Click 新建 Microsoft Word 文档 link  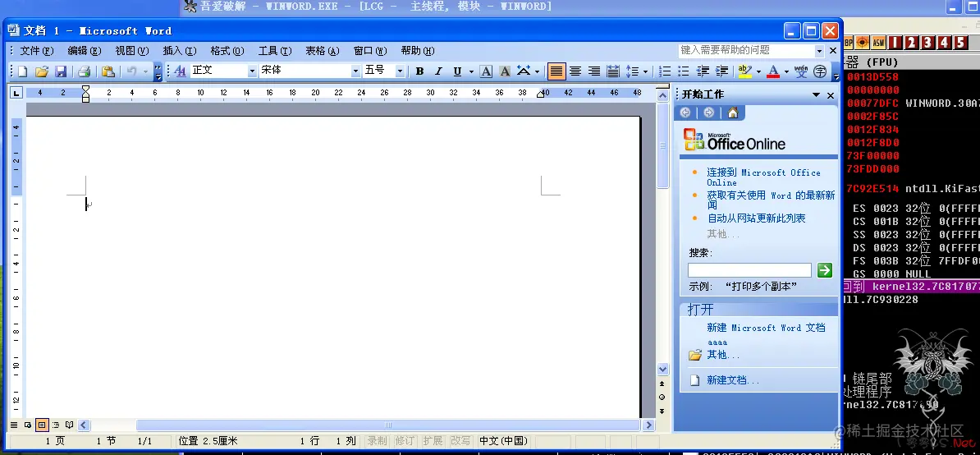767,328
